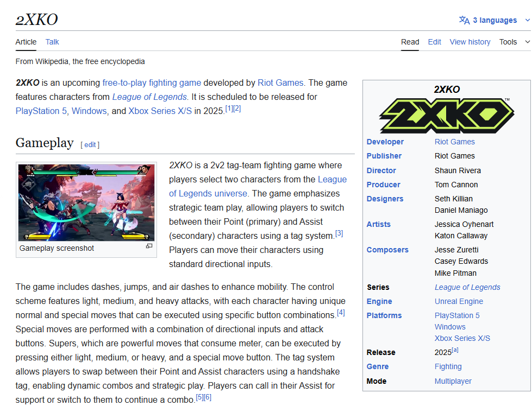The width and height of the screenshot is (532, 412).
Task: Jump to citation 2 in the intro
Action: pos(237,109)
